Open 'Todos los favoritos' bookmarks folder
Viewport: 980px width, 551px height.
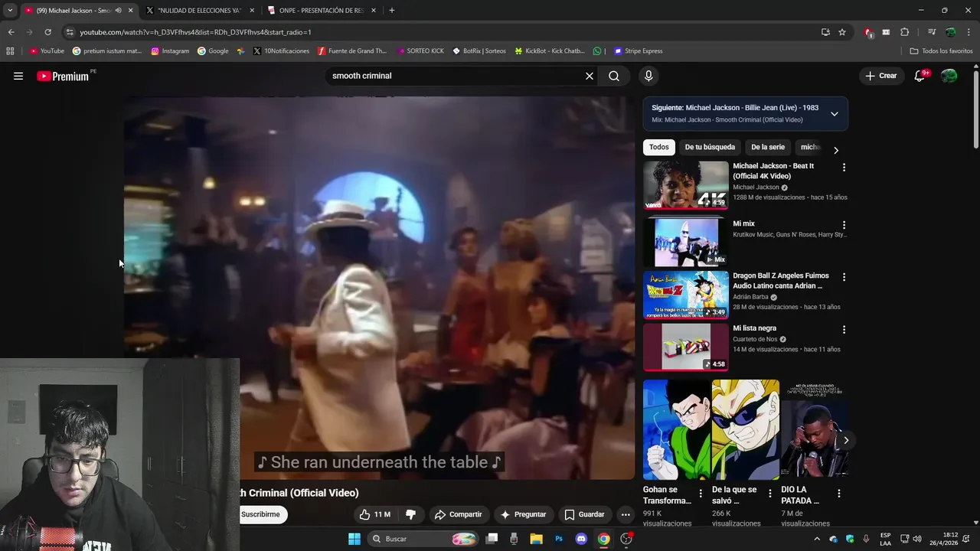pos(941,51)
